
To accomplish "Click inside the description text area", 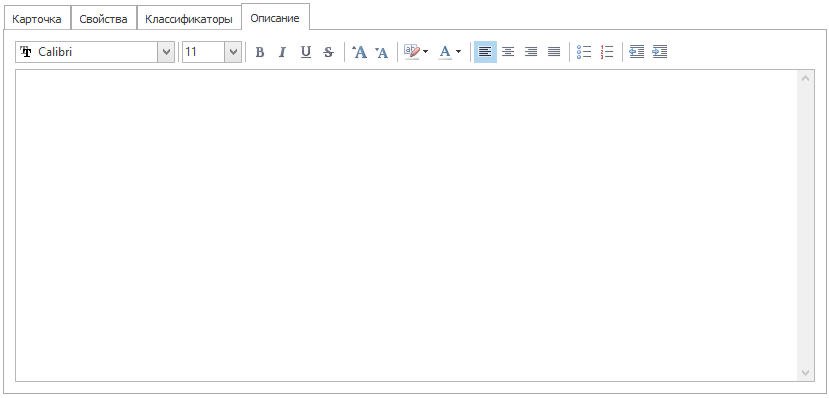I will click(x=406, y=225).
